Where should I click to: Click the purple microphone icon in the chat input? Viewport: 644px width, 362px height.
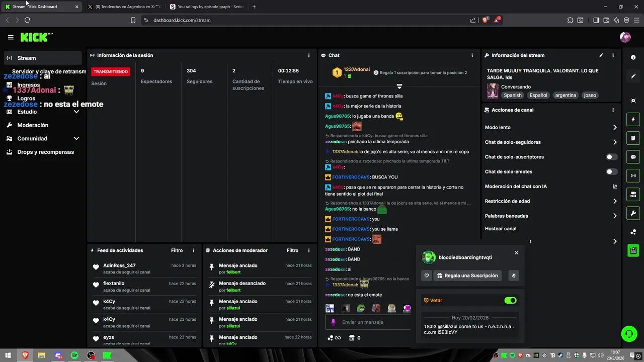[x=333, y=322]
